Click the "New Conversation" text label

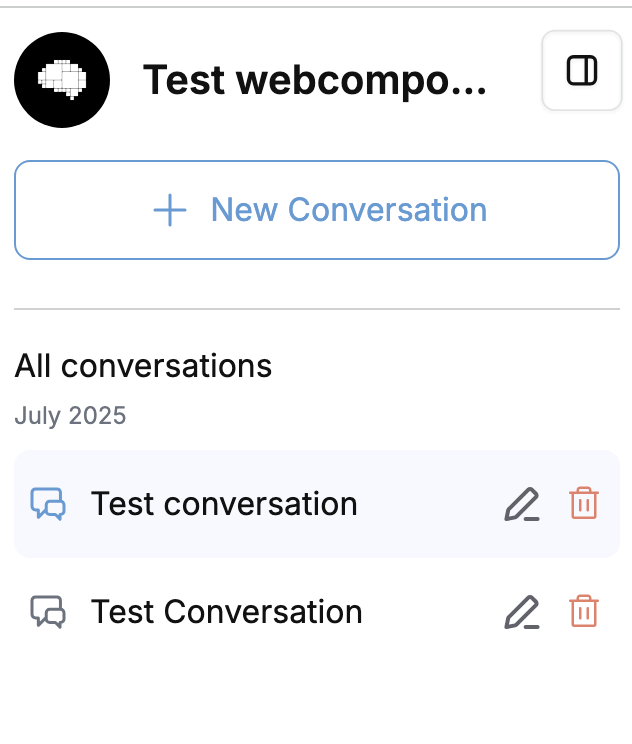tap(348, 210)
